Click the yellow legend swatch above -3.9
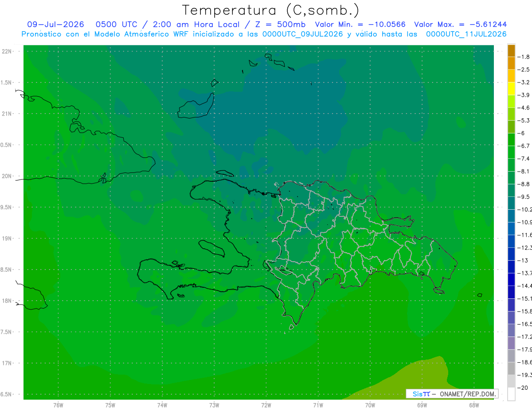Screen dimensions: 532x411 coord(511,89)
